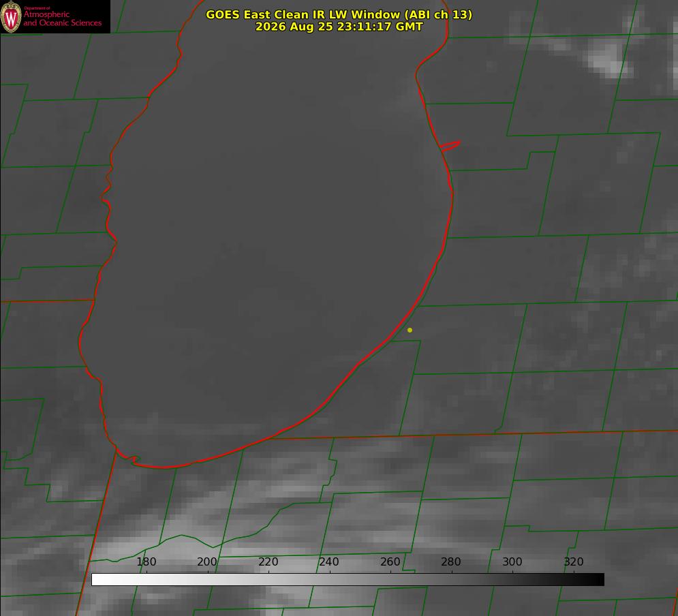Click the 200 tick label on colorbar
Screen dimensions: 678x616
(207, 561)
